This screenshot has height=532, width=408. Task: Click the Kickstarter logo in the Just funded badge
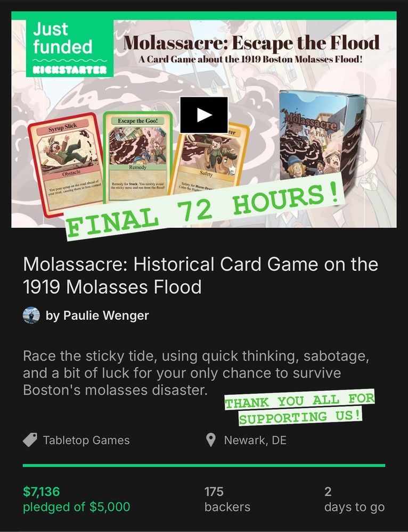(70, 70)
